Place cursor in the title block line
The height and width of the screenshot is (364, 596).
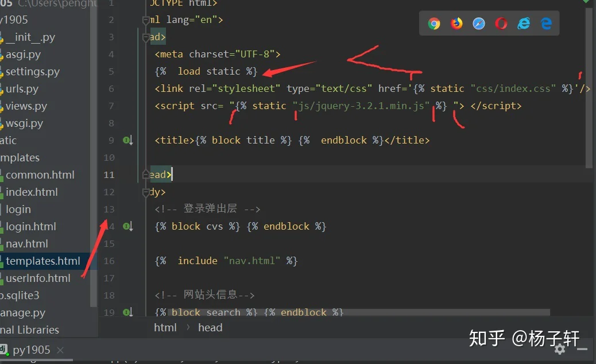pyautogui.click(x=292, y=140)
